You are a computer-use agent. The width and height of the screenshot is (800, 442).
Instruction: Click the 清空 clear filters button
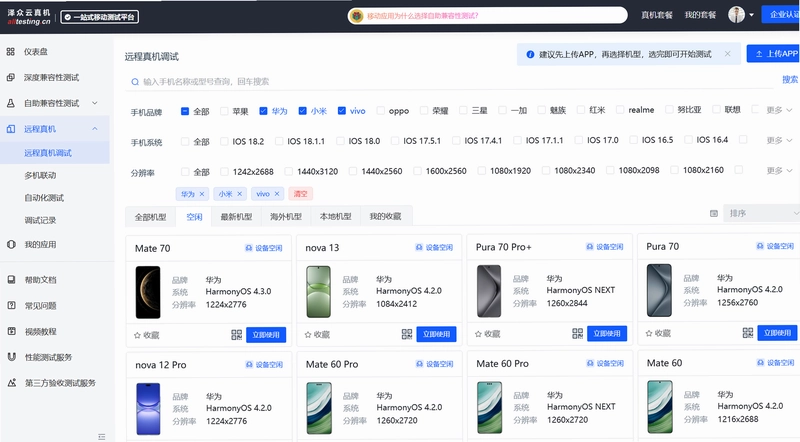301,194
